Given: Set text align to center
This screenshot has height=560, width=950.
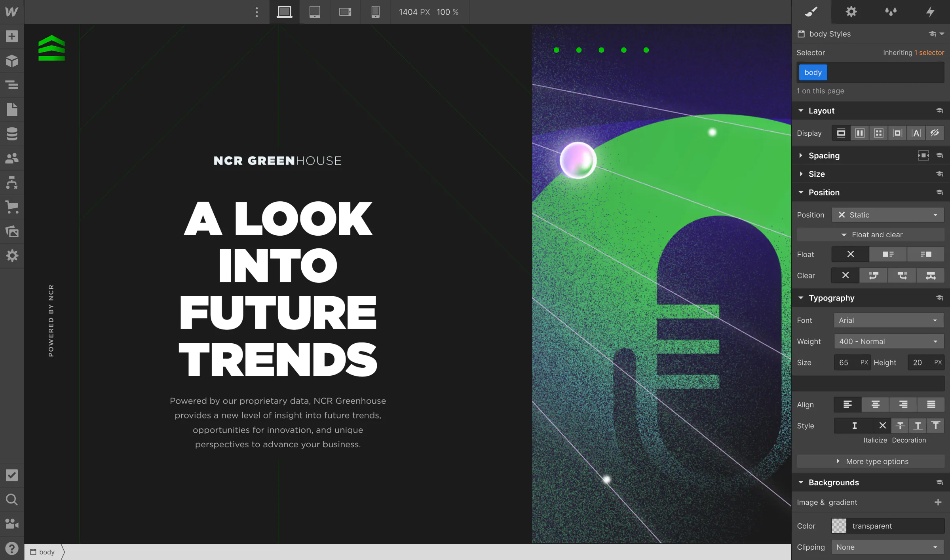Looking at the screenshot, I should click(x=875, y=405).
